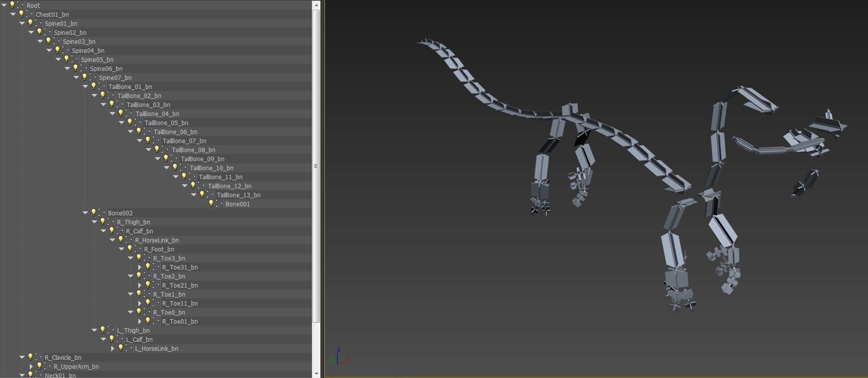Toggle R_Thigh_bn lightbulb visibility
The image size is (868, 378).
click(x=103, y=222)
